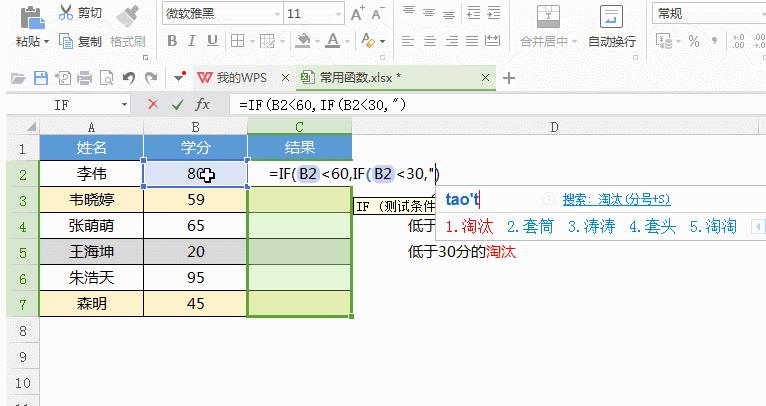This screenshot has height=406, width=766.
Task: Cancel formula entry with red X
Action: pos(153,104)
